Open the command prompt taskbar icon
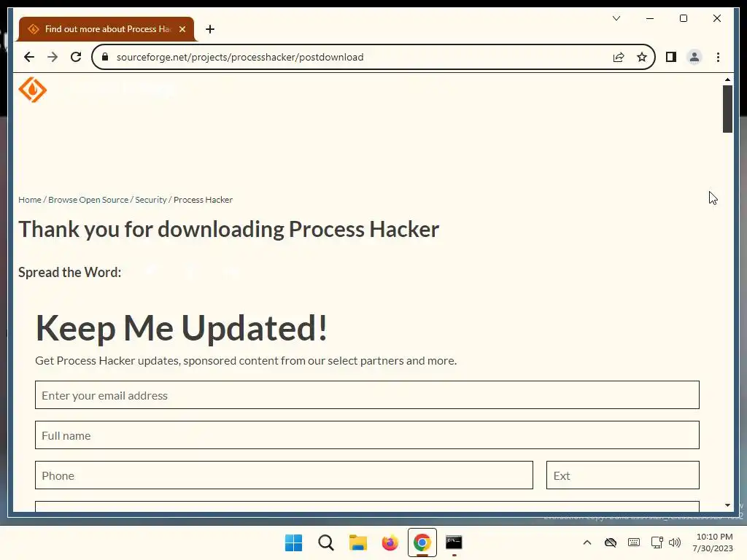This screenshot has width=747, height=560. 454,542
